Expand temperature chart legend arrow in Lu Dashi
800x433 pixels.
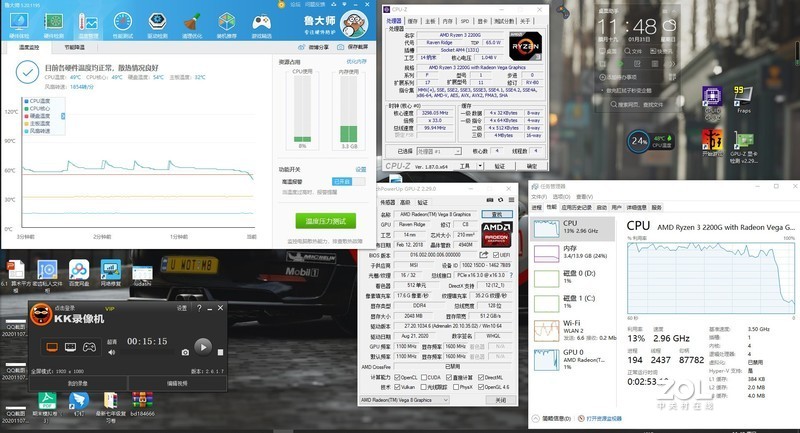63,116
